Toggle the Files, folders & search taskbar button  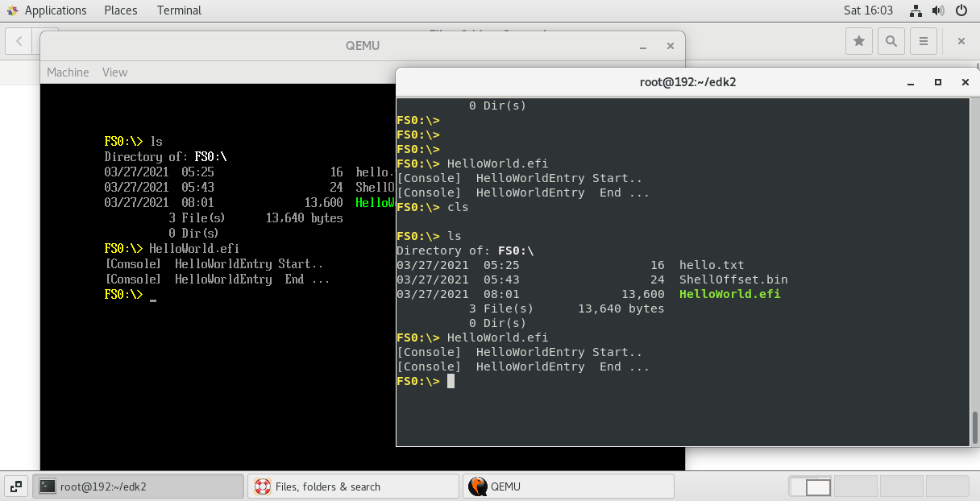pos(353,486)
